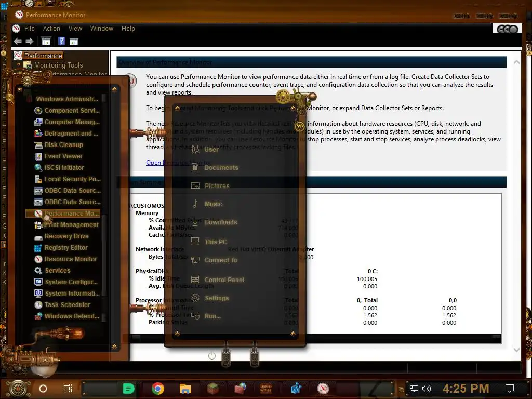Click the network icon in system tray
The image size is (532, 399).
(x=414, y=389)
